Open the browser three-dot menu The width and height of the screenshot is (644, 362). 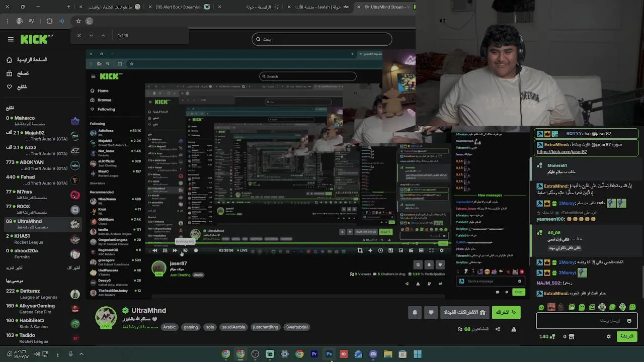7,21
